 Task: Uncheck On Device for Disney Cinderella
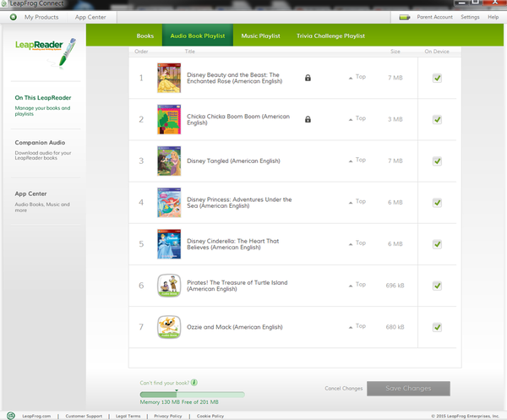(x=437, y=244)
